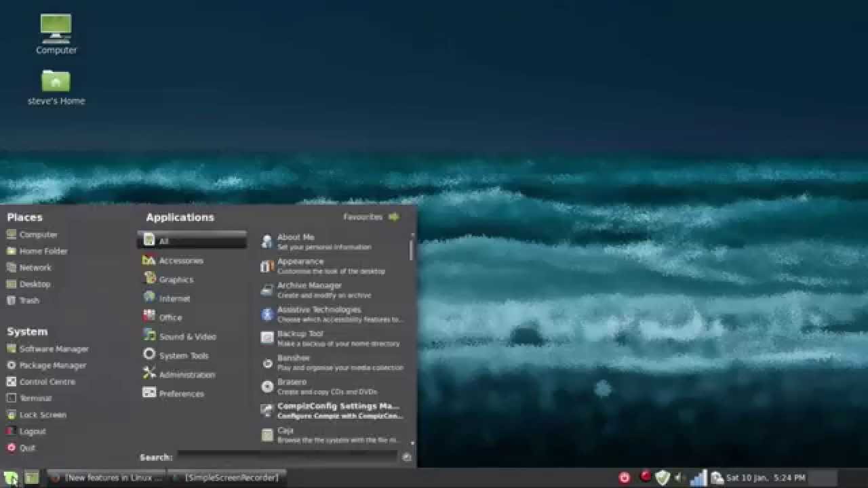Launch Brasero disc burner

click(333, 386)
